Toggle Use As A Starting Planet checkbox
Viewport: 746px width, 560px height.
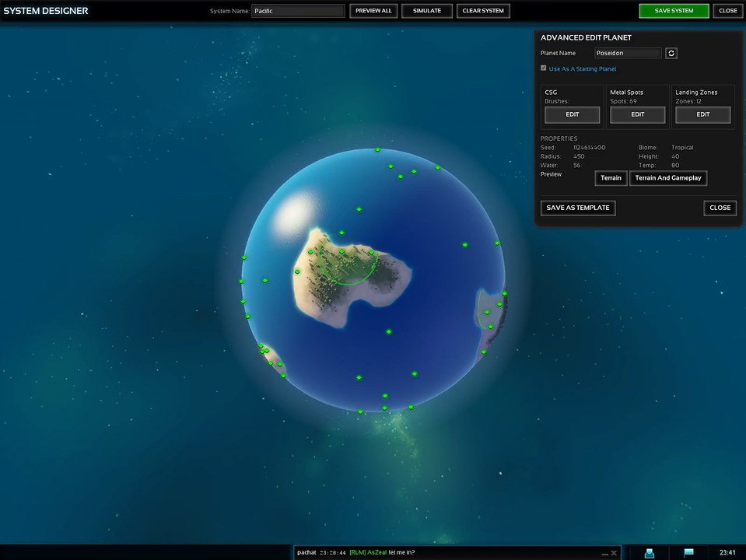[x=543, y=68]
